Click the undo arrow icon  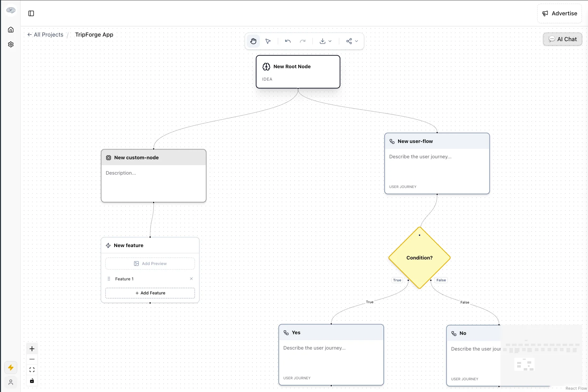click(x=288, y=41)
